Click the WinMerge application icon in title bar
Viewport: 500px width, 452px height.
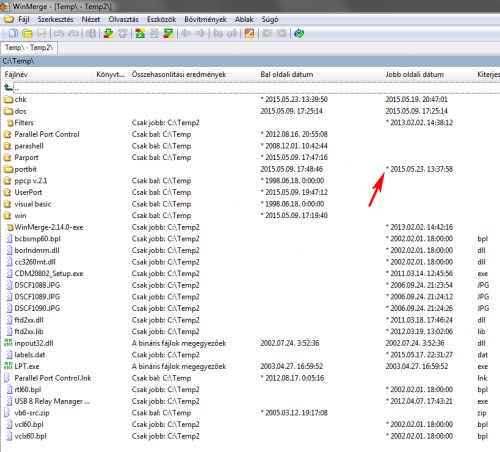5,6
